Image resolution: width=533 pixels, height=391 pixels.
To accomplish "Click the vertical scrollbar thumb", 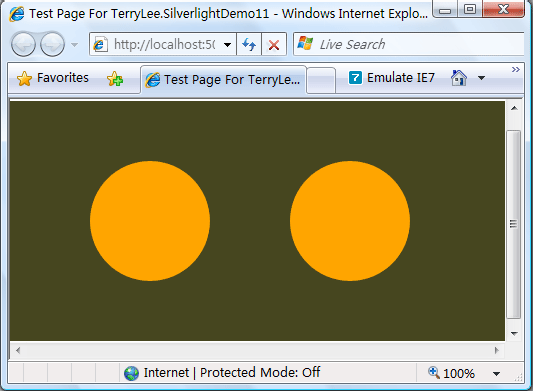I will pyautogui.click(x=514, y=224).
